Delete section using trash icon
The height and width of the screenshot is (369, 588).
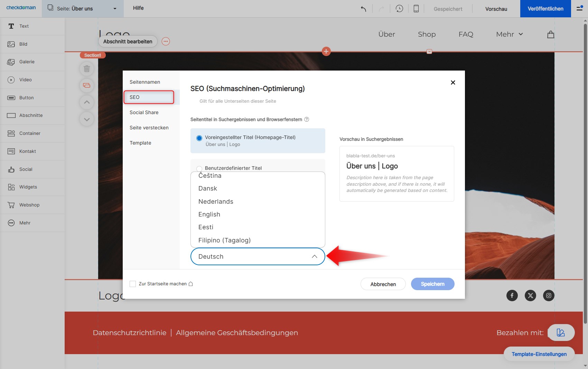pyautogui.click(x=87, y=68)
